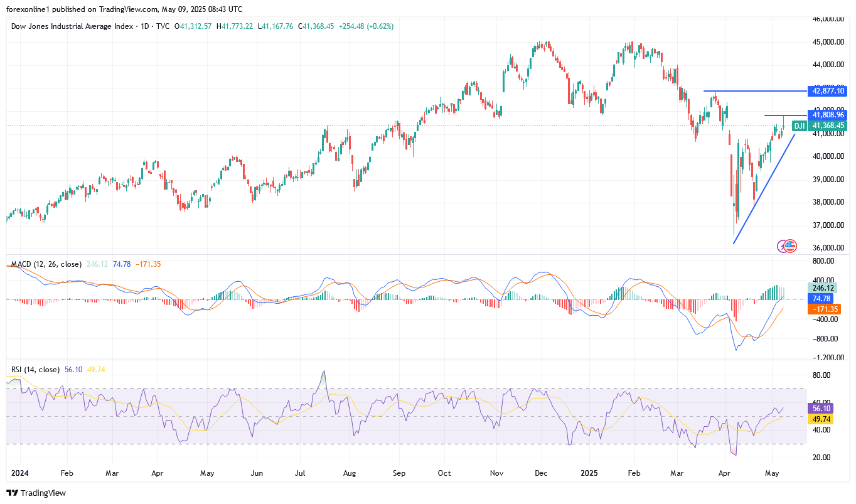Click the 80.00 label on the RSI scale
This screenshot has width=856, height=504.
(x=821, y=375)
